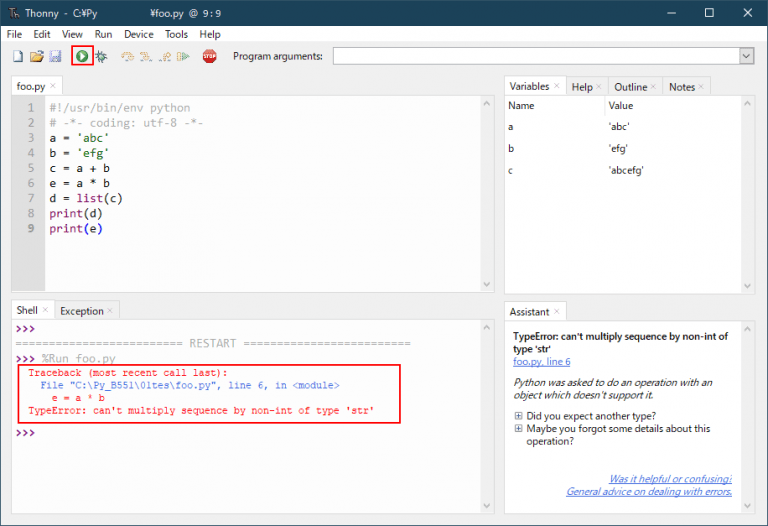Click the New file icon
Image resolution: width=768 pixels, height=526 pixels.
click(18, 57)
